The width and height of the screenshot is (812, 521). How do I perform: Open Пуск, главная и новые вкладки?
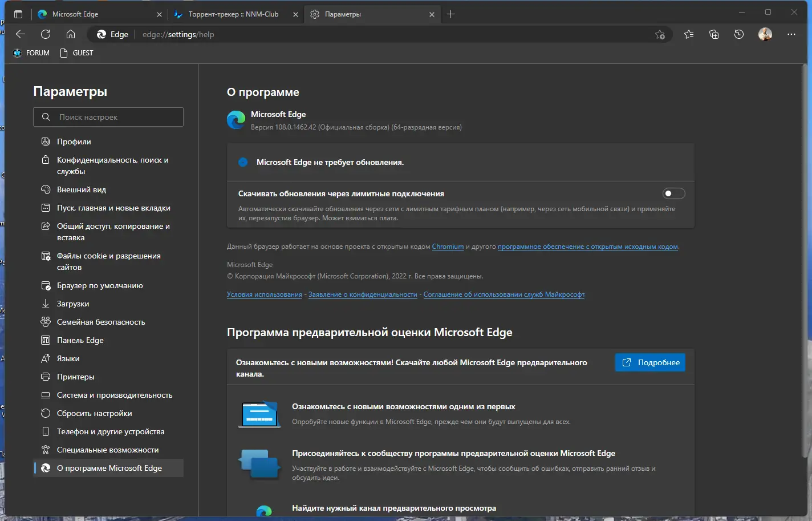[108, 208]
